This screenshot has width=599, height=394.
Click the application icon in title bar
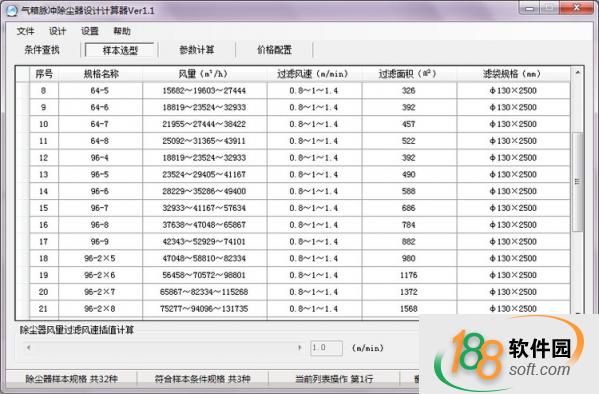click(x=12, y=10)
